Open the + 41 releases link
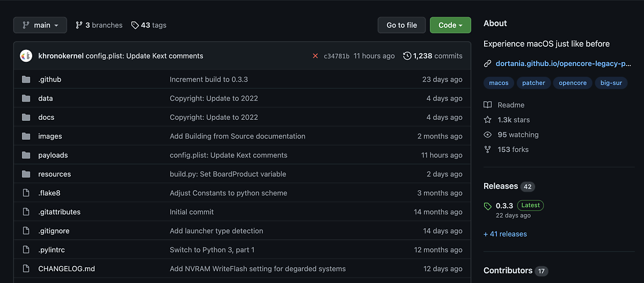 pyautogui.click(x=505, y=234)
